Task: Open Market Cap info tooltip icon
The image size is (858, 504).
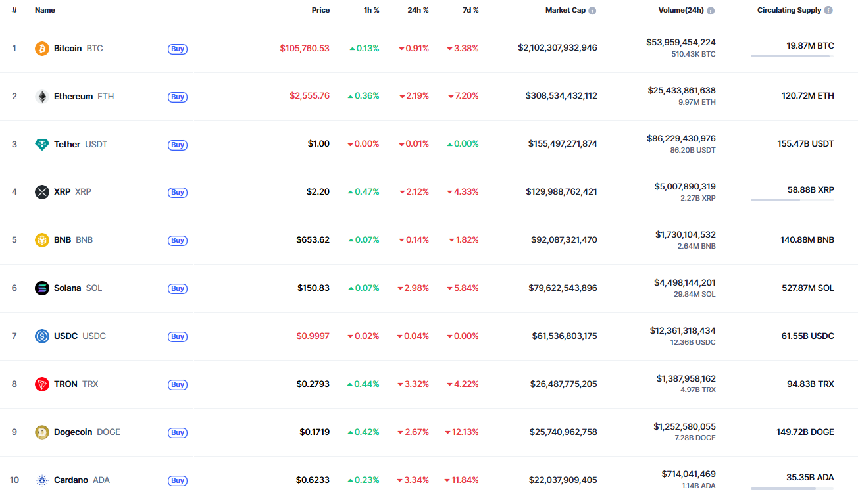Action: (x=592, y=11)
